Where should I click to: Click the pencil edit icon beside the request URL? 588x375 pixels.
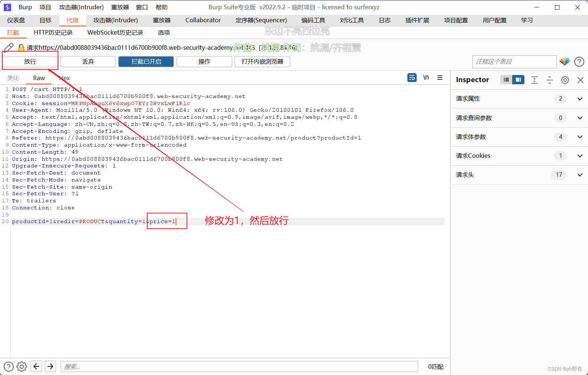coord(9,47)
